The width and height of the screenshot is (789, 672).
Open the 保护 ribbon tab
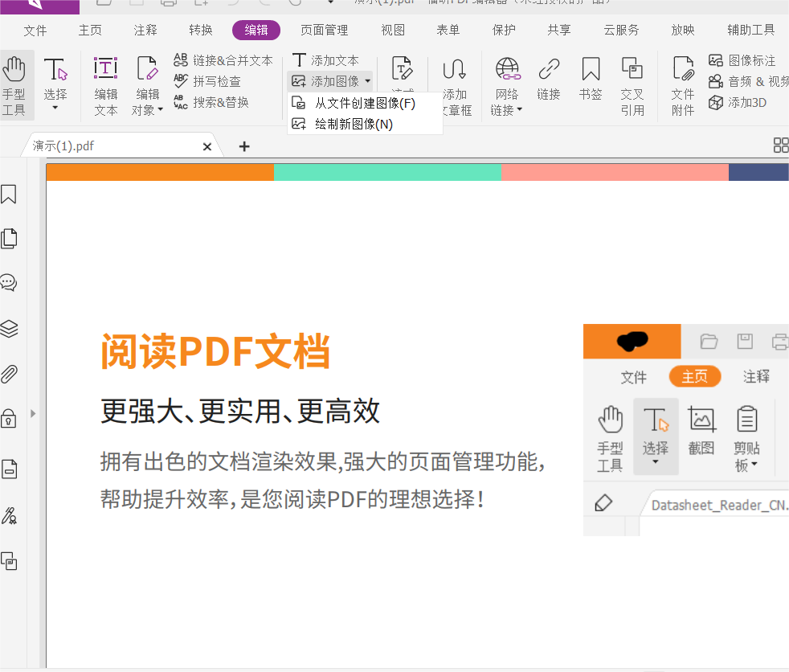[x=503, y=30]
